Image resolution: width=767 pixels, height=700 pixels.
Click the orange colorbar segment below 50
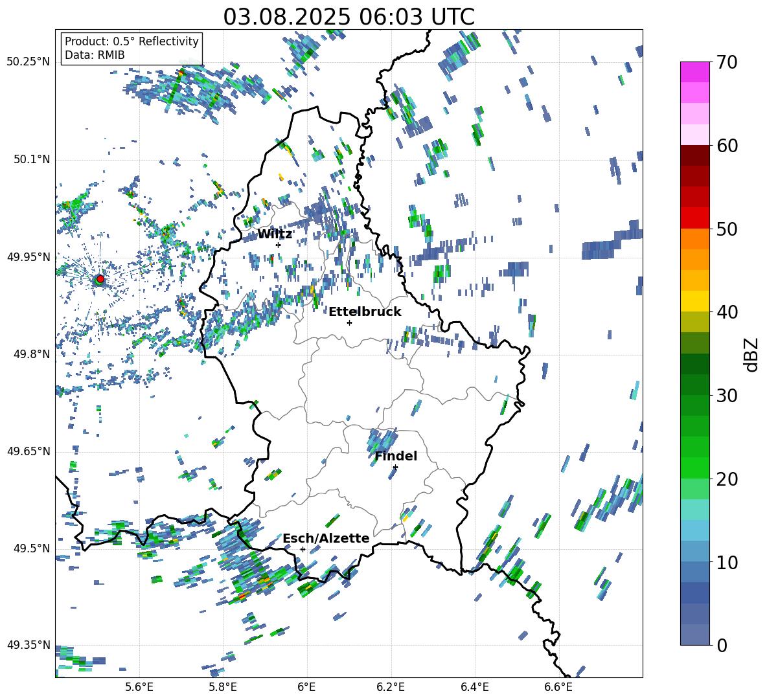click(x=694, y=239)
